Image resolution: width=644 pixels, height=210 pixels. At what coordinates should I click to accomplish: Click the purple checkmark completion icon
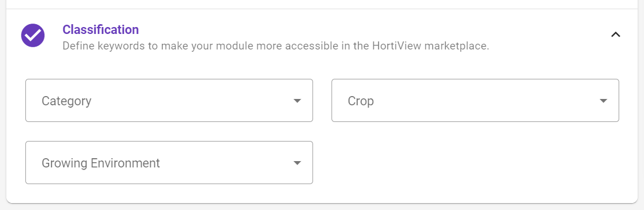pyautogui.click(x=33, y=35)
